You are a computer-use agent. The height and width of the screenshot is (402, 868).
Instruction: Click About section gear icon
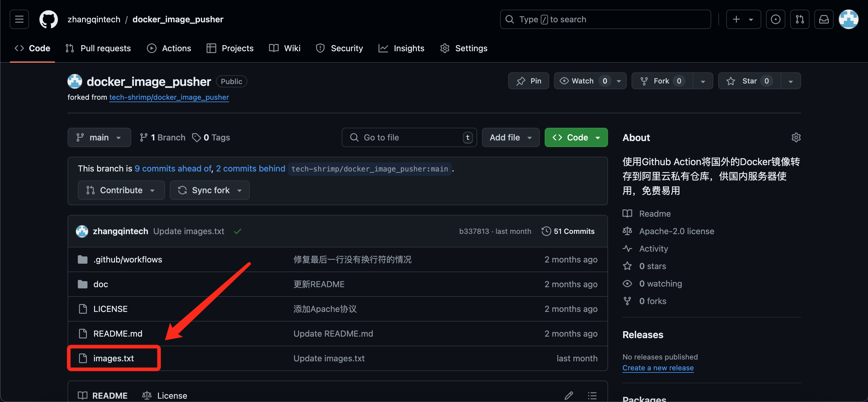[x=796, y=137]
